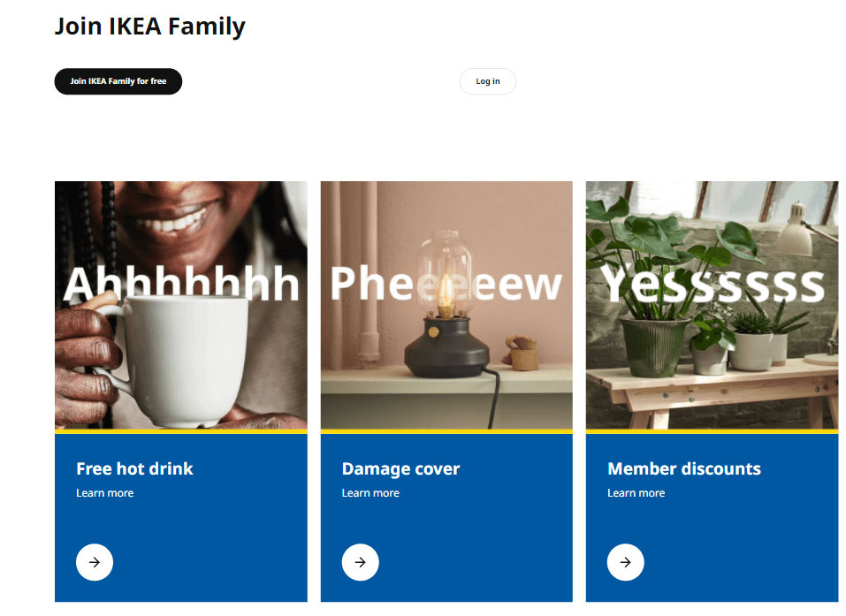Click the coffee cup photo with Ahhhhhhh text
This screenshot has height=616, width=846.
pos(180,305)
